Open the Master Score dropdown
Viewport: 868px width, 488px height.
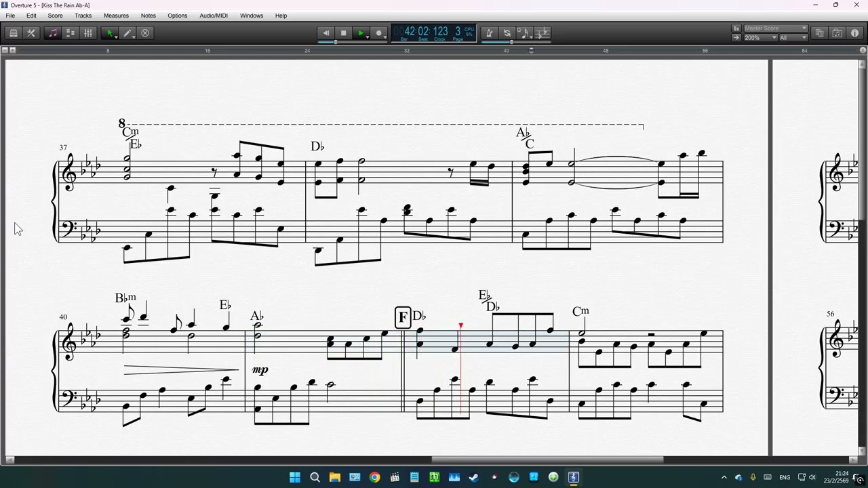775,28
